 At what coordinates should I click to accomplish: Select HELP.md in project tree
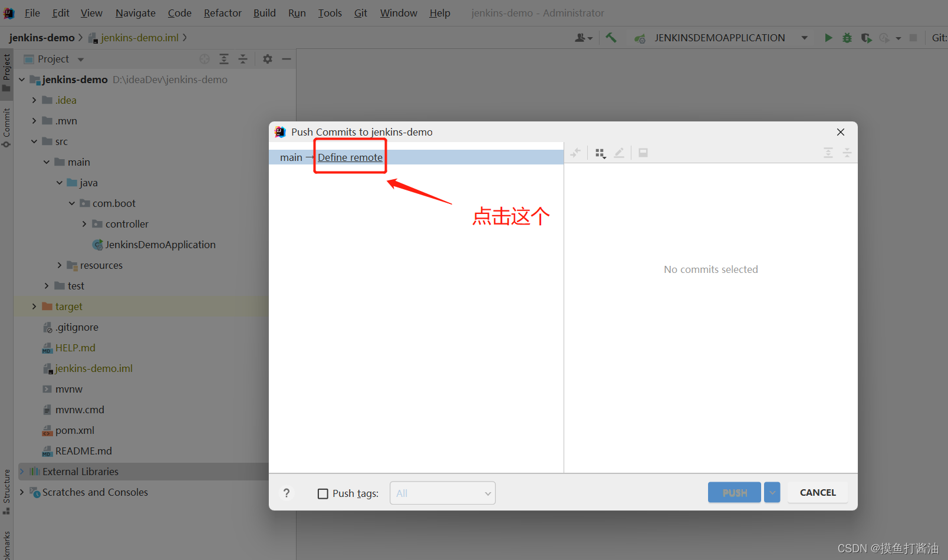(75, 348)
